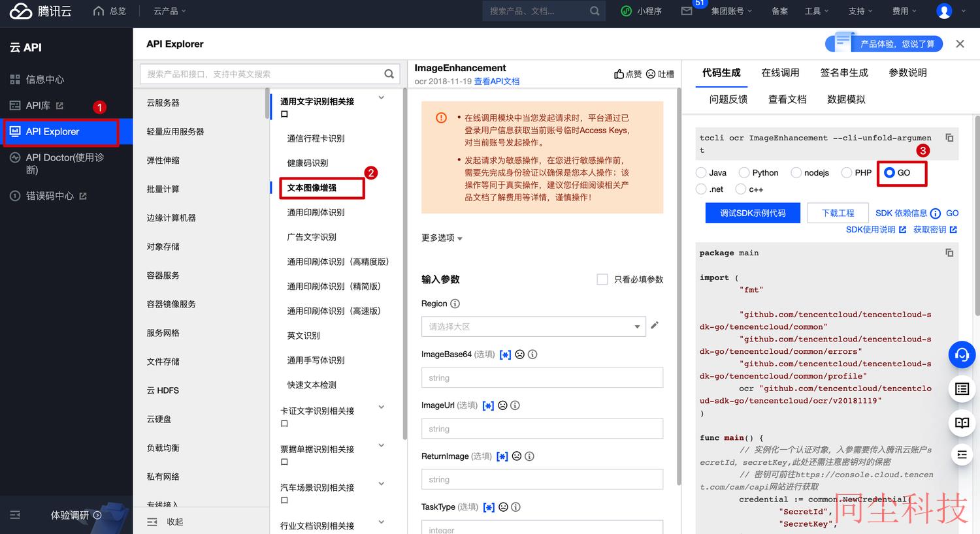Click the ReturnImage info icon
Image resolution: width=980 pixels, height=534 pixels.
click(x=529, y=456)
